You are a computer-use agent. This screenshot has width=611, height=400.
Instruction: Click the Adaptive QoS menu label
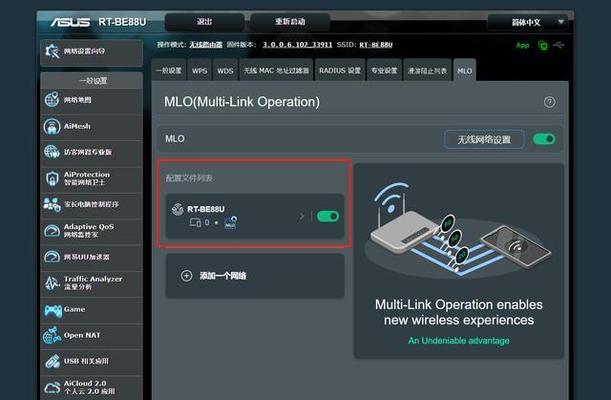pyautogui.click(x=89, y=227)
